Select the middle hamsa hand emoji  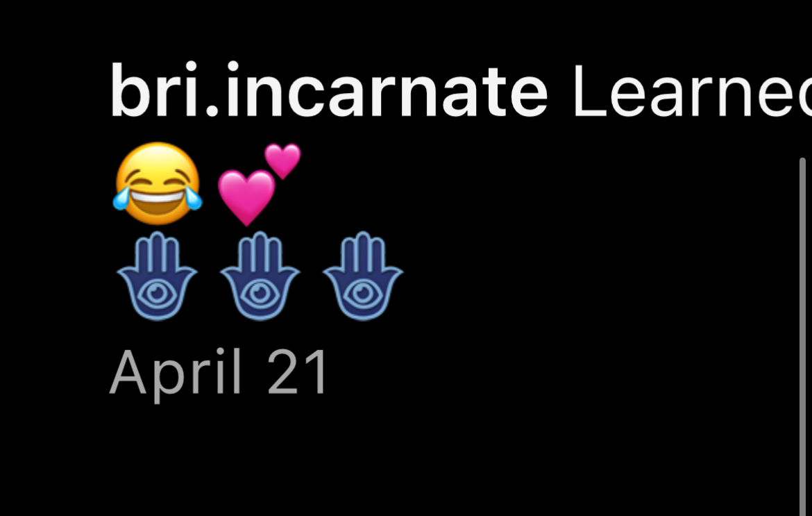260,276
